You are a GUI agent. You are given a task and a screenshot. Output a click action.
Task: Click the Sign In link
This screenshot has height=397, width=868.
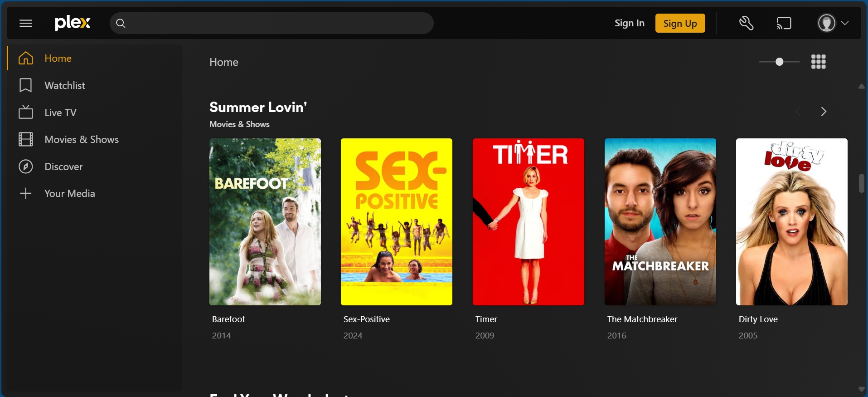pos(629,23)
